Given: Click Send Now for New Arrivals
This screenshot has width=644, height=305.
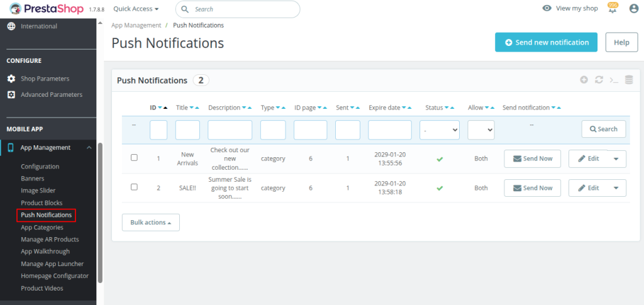Looking at the screenshot, I should pyautogui.click(x=532, y=159).
